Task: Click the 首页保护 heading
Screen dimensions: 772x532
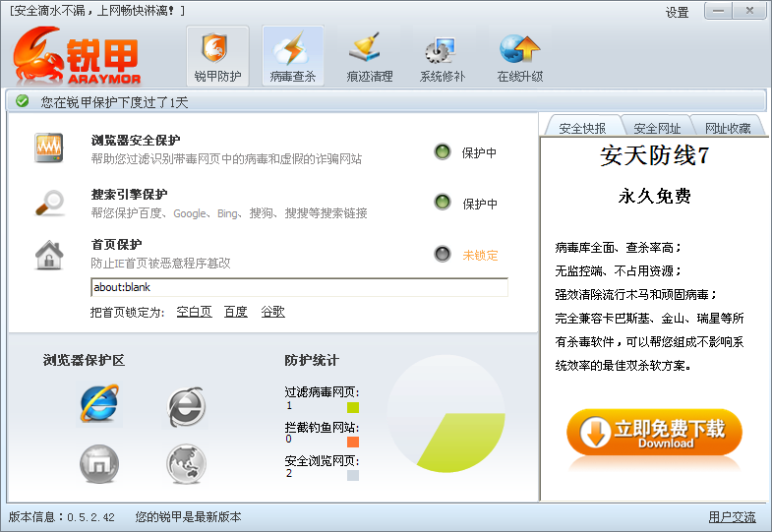Action: [116, 245]
